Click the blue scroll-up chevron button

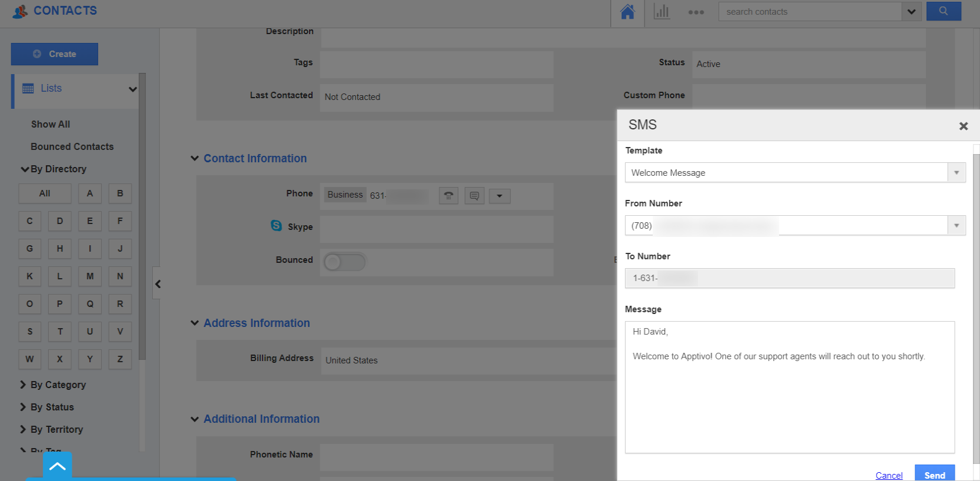[x=58, y=466]
